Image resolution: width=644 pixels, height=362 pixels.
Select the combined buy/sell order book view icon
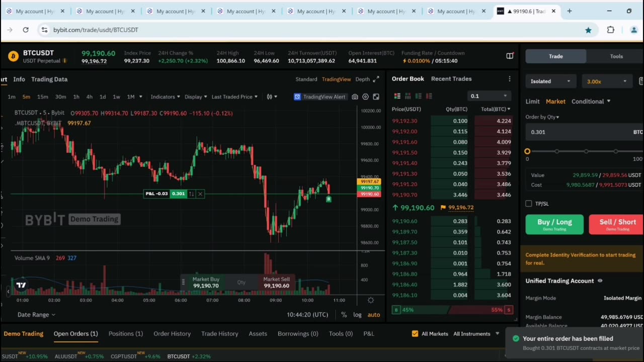(397, 96)
